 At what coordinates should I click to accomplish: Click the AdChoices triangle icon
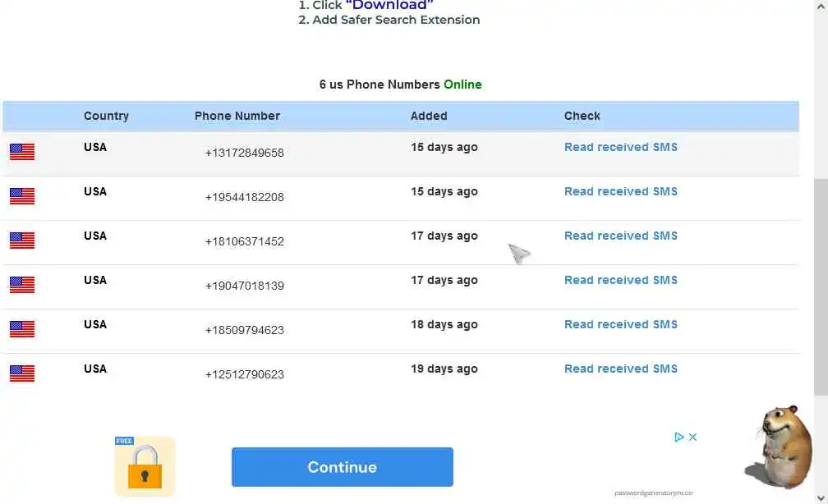tap(679, 438)
